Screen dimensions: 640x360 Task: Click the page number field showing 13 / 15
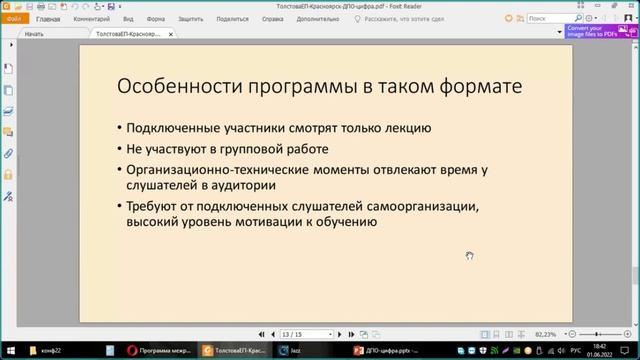pyautogui.click(x=303, y=334)
